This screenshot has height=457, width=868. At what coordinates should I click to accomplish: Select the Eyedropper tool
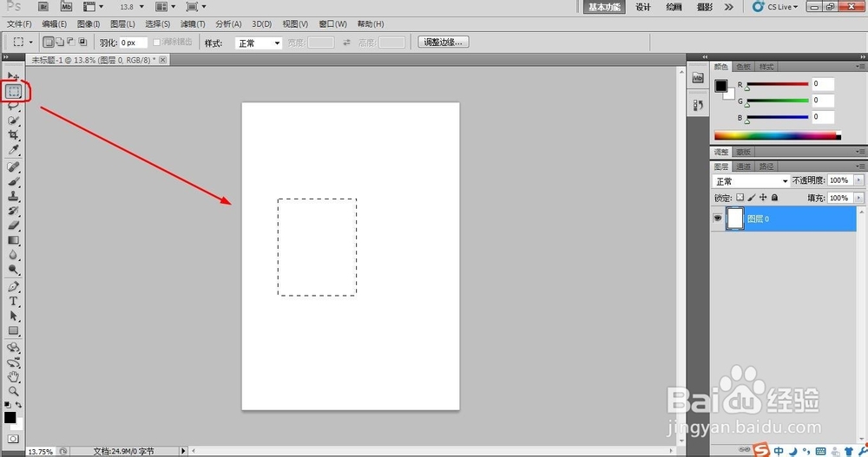coord(13,150)
